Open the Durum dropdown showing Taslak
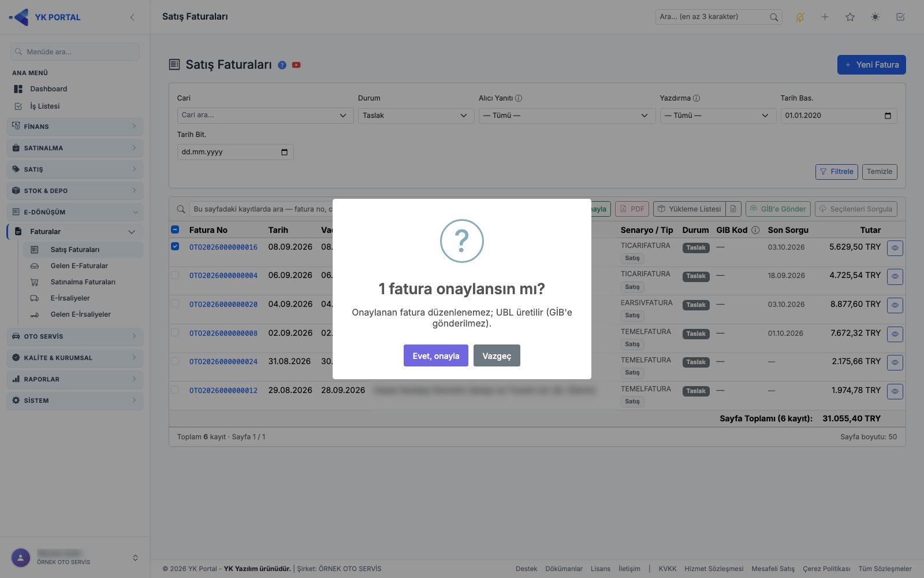The image size is (924, 578). tap(416, 116)
